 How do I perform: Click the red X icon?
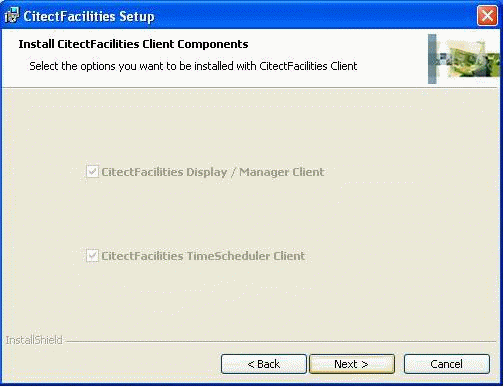487,15
